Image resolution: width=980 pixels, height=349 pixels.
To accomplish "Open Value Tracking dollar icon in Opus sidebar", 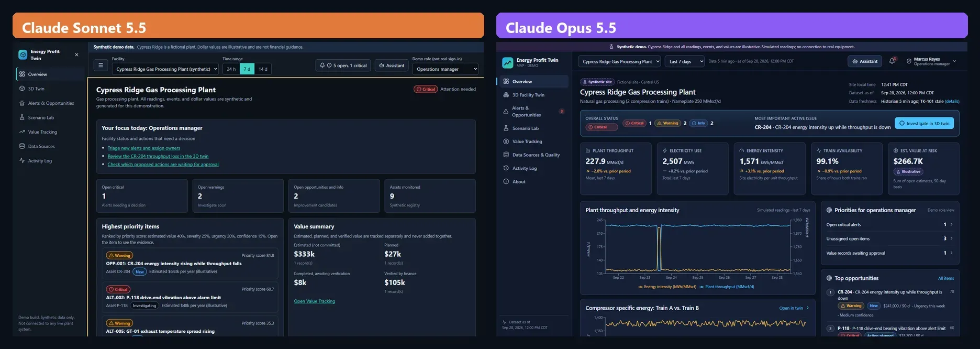I will pyautogui.click(x=506, y=141).
